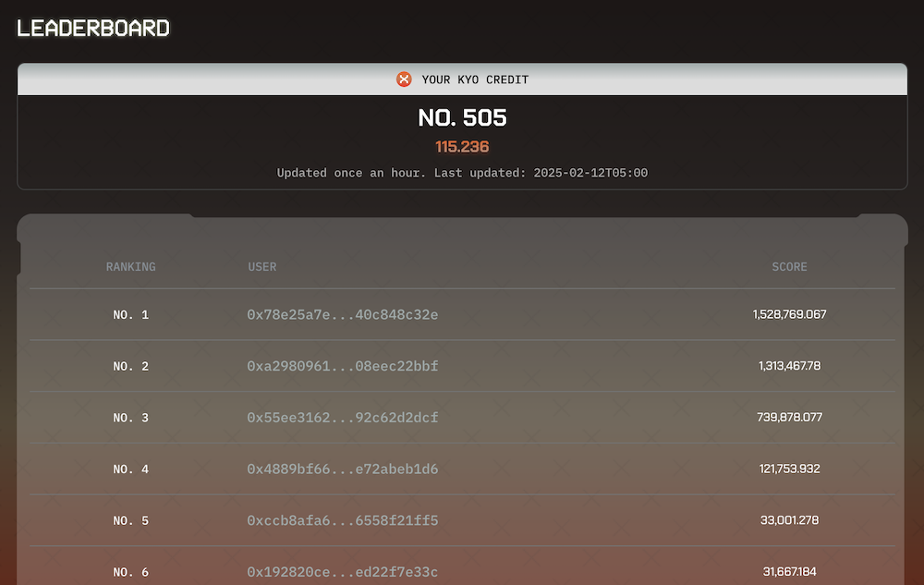Click your rank label NO. 505
The image size is (924, 585).
point(462,117)
